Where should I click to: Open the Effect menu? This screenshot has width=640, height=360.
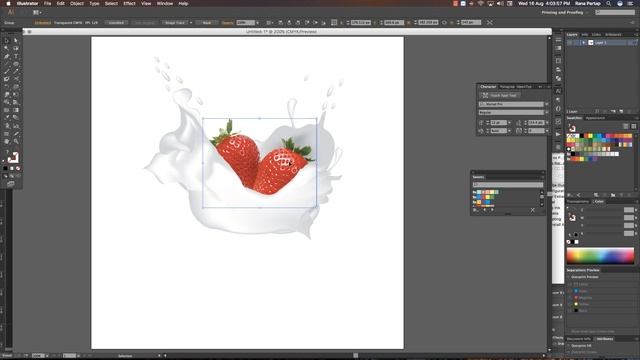[129, 3]
